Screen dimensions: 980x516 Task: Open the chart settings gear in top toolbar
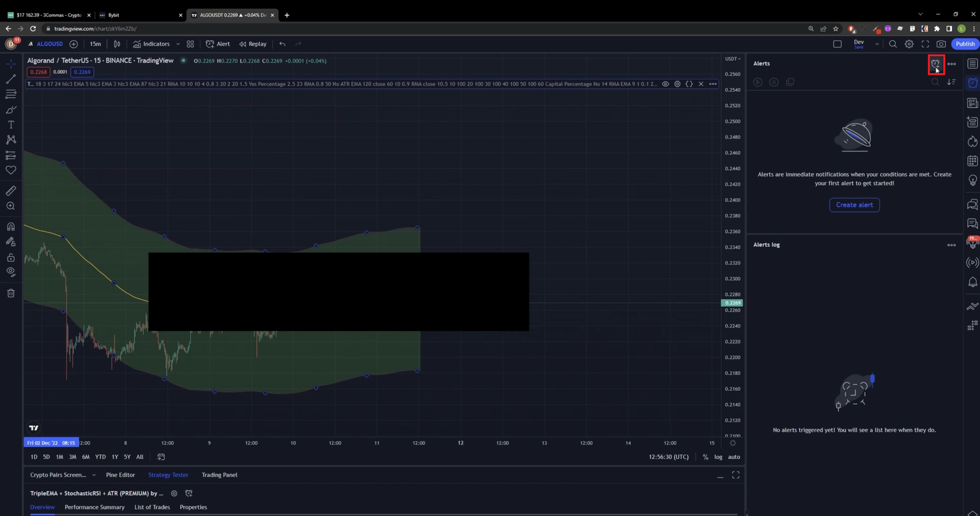coord(909,44)
